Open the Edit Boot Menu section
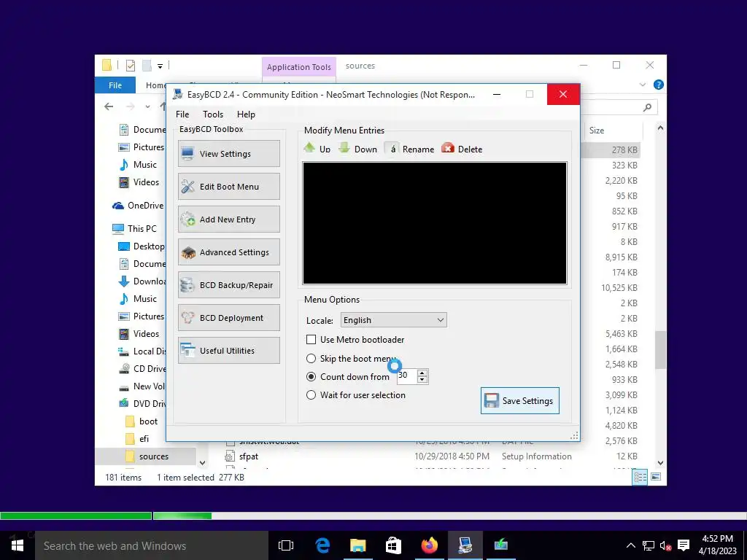 pos(228,186)
